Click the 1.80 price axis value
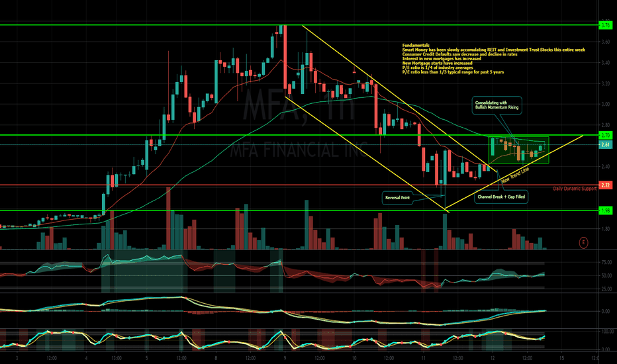The height and width of the screenshot is (364, 617). 606,229
